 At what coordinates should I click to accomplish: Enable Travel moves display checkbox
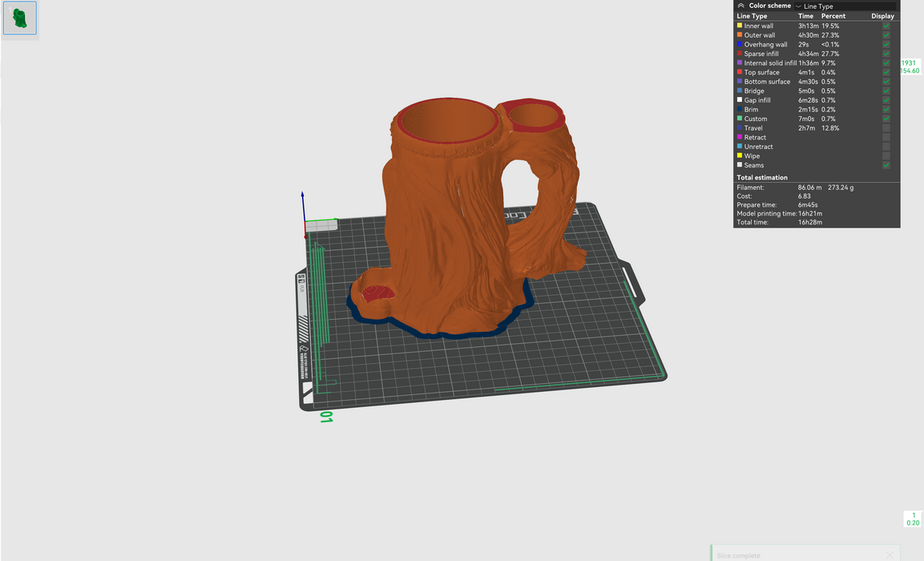tap(886, 128)
